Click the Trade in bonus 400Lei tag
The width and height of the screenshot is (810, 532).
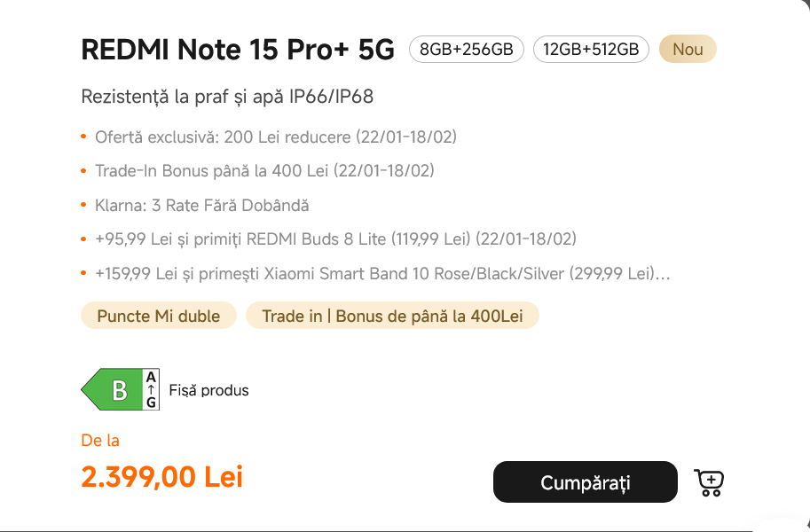(x=392, y=317)
